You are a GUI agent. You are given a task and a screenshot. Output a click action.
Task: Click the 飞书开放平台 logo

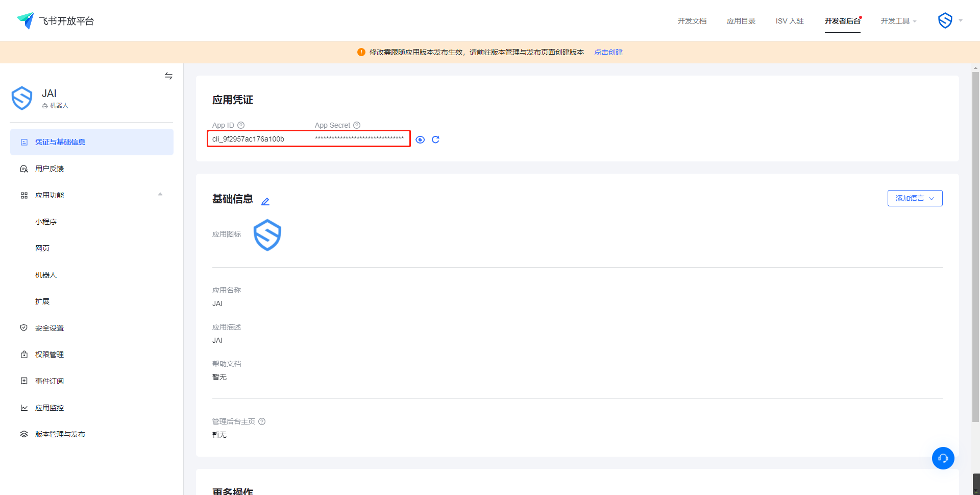(55, 21)
